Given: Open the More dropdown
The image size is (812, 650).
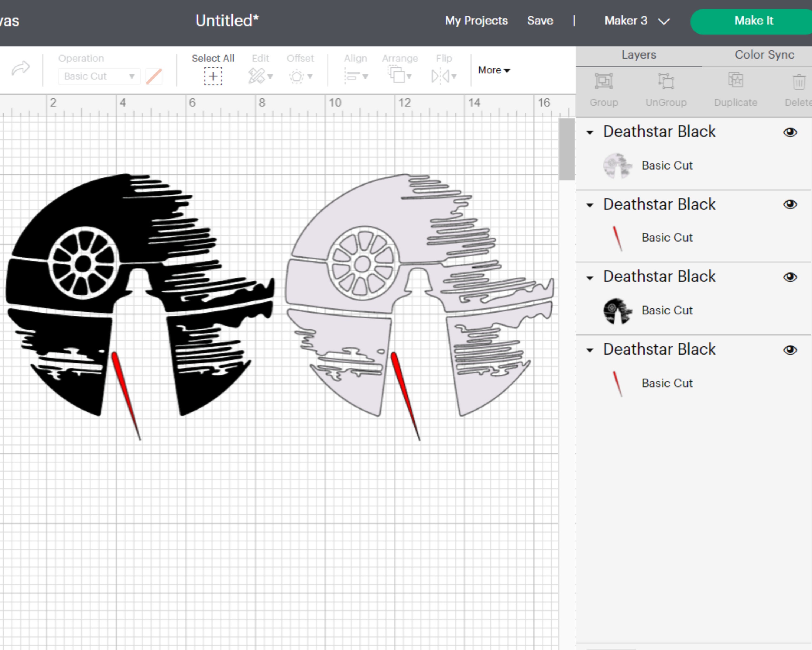Looking at the screenshot, I should (493, 70).
